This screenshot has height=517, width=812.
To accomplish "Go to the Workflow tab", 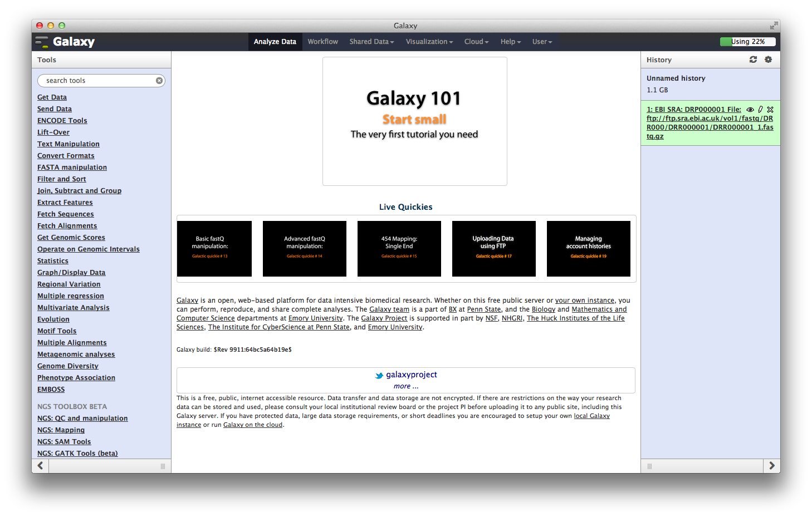I will [x=323, y=42].
